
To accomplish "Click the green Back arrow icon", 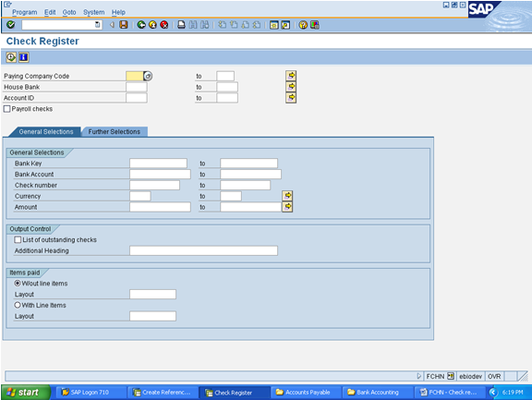I will (141, 25).
